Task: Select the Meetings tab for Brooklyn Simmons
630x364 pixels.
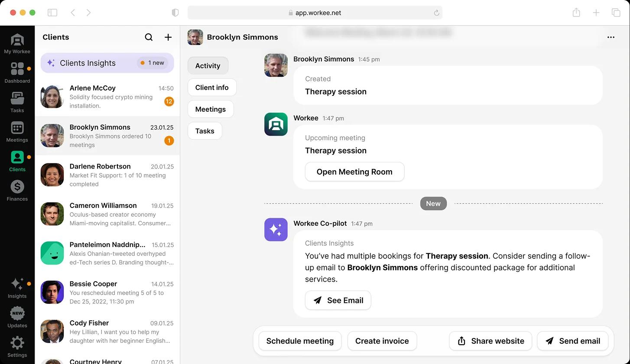Action: coord(211,109)
